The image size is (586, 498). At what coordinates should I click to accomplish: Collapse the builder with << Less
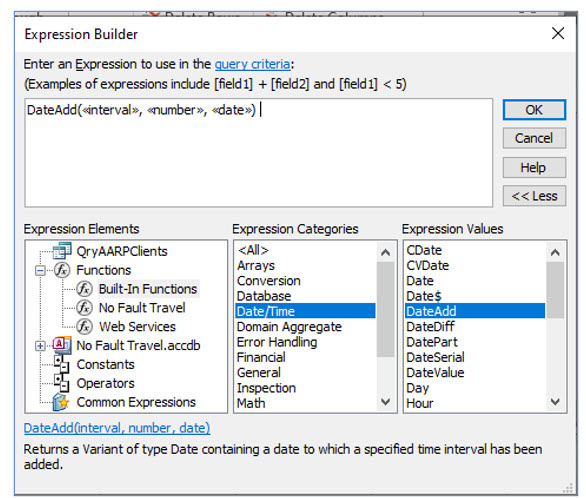click(534, 196)
